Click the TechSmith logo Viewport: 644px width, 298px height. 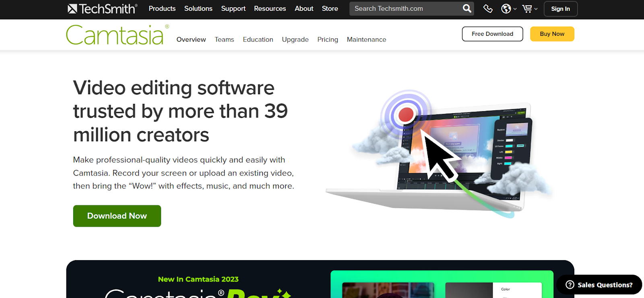pyautogui.click(x=103, y=9)
